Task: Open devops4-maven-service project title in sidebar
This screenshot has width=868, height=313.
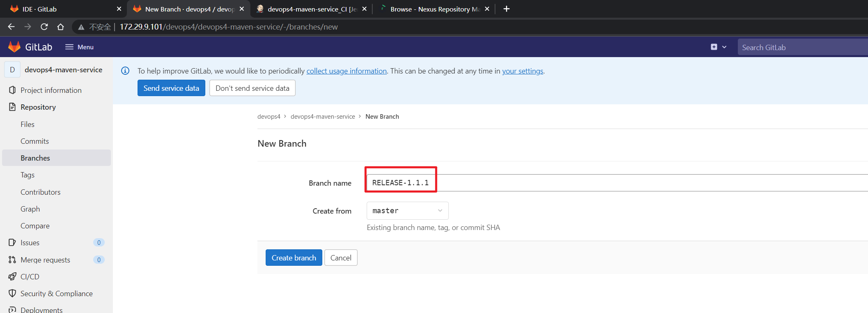Action: point(63,70)
